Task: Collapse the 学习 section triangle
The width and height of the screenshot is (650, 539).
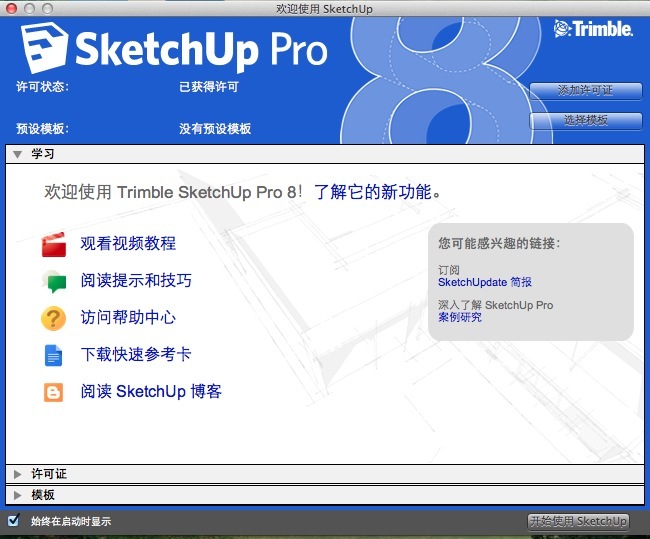Action: (x=17, y=155)
